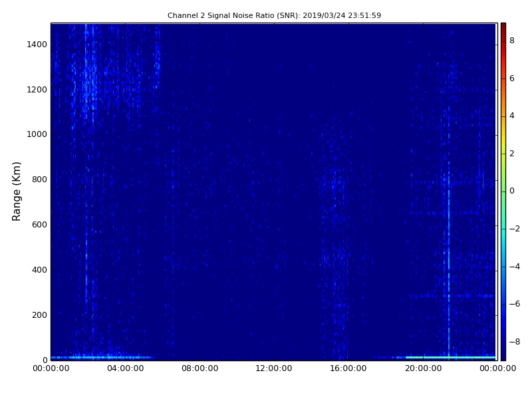Click the rightmost 00:00:00 time axis label
Image resolution: width=532 pixels, height=399 pixels.
(x=497, y=368)
